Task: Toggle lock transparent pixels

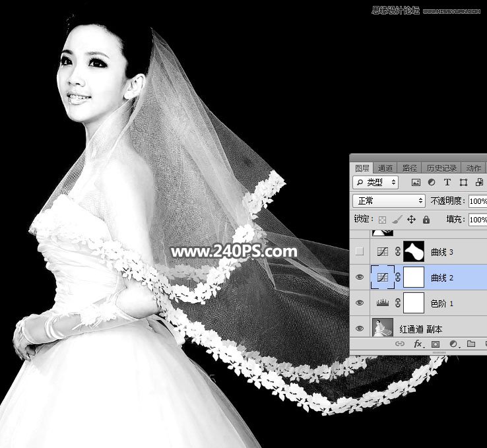Action: 382,219
